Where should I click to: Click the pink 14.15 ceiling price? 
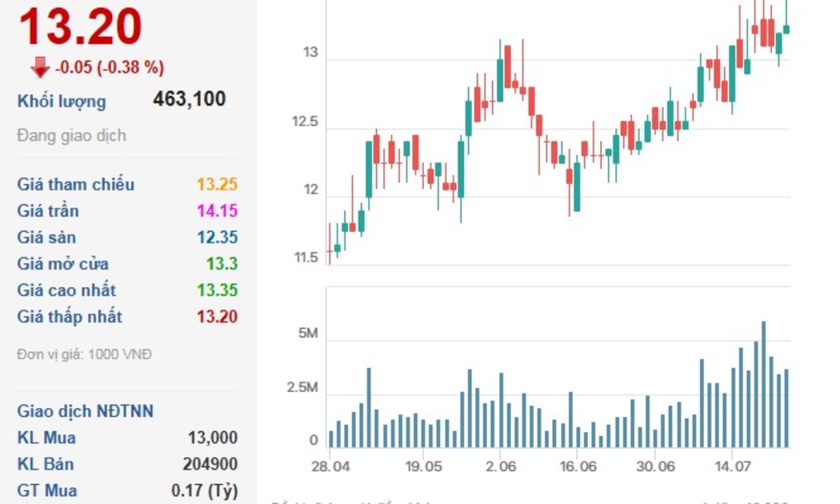coord(217,211)
